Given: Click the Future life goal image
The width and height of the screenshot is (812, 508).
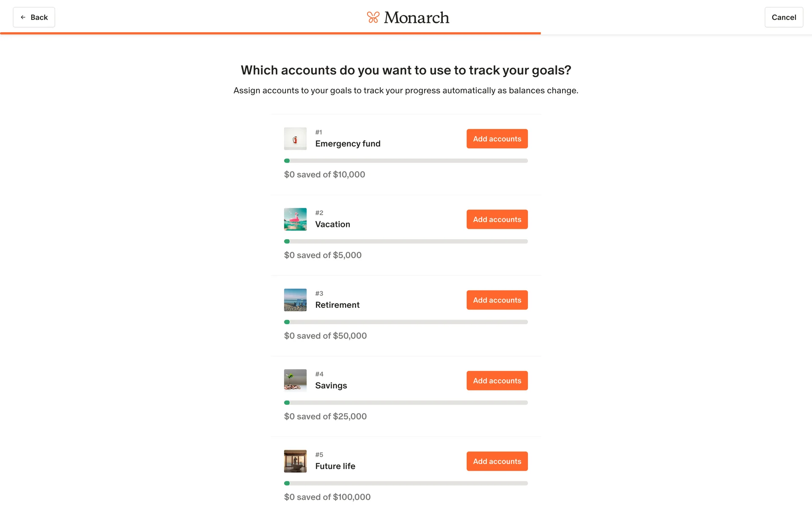Looking at the screenshot, I should point(295,461).
